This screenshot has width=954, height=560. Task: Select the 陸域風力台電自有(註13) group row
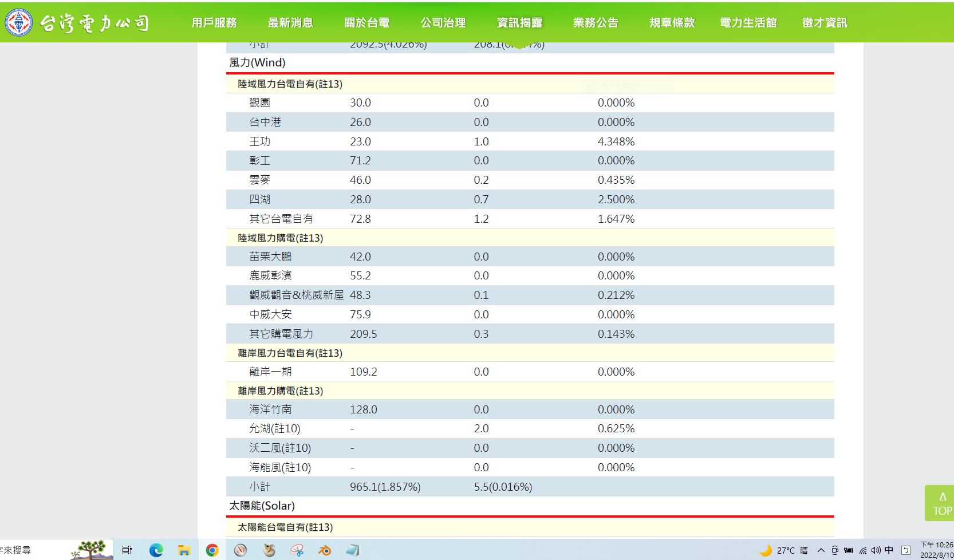530,84
